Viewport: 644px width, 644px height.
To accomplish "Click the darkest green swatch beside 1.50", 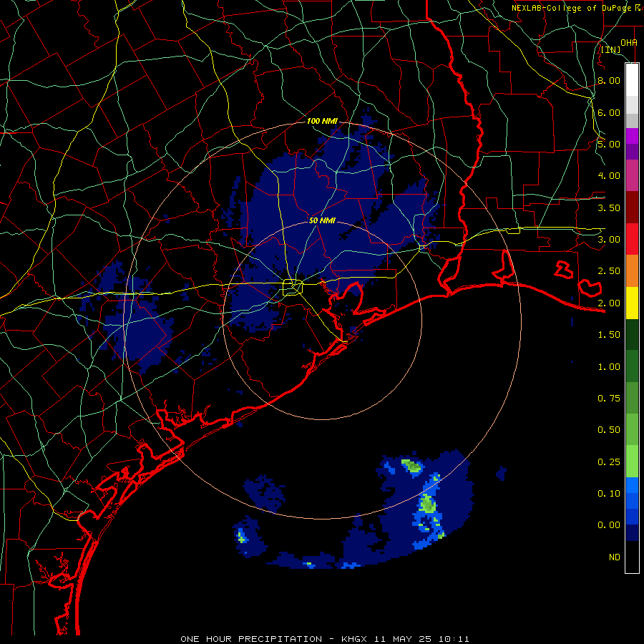I will (x=632, y=334).
